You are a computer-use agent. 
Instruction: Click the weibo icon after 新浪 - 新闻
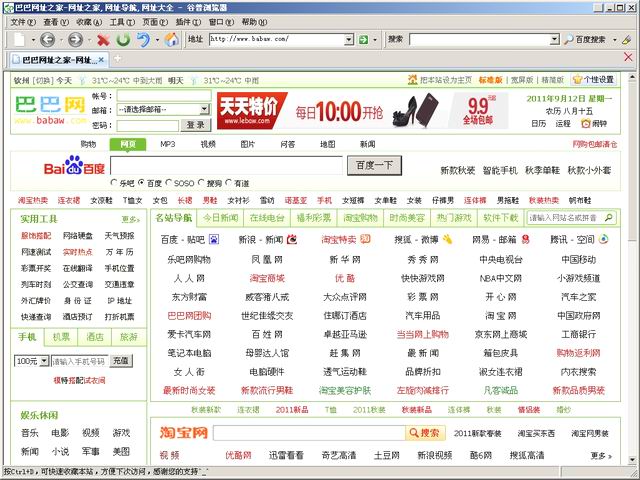coord(292,239)
